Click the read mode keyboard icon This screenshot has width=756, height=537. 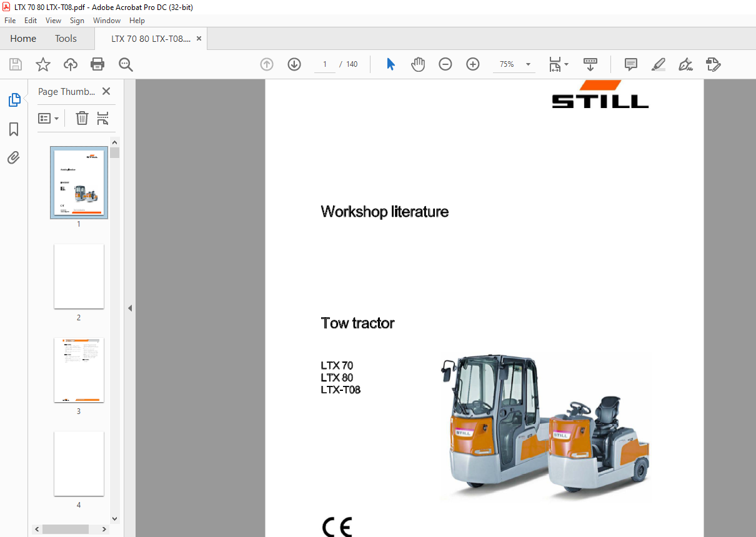[x=590, y=64]
